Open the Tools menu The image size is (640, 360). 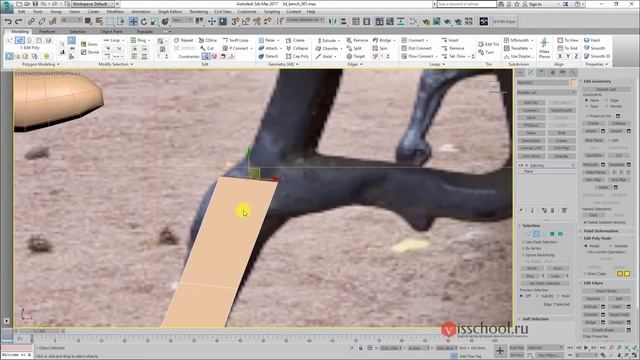point(38,11)
